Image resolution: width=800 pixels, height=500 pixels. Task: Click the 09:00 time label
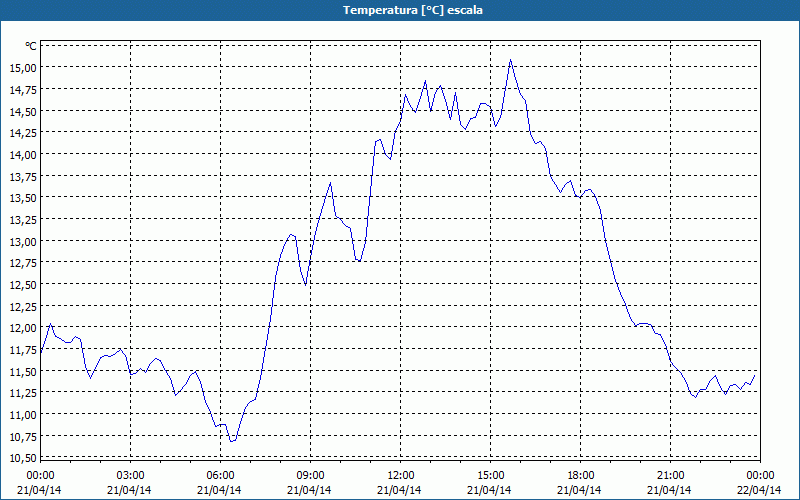point(310,476)
